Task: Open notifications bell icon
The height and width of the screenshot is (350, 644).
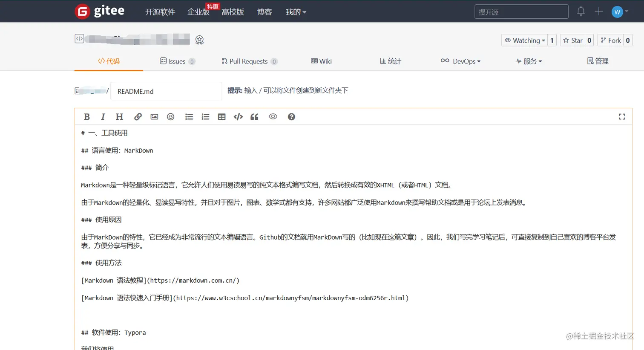Action: tap(581, 12)
